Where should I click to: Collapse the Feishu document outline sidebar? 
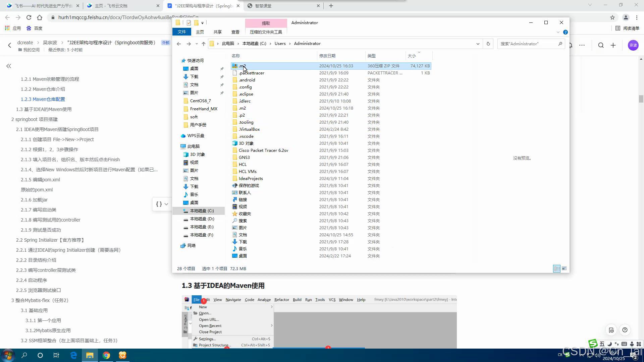coord(9,66)
